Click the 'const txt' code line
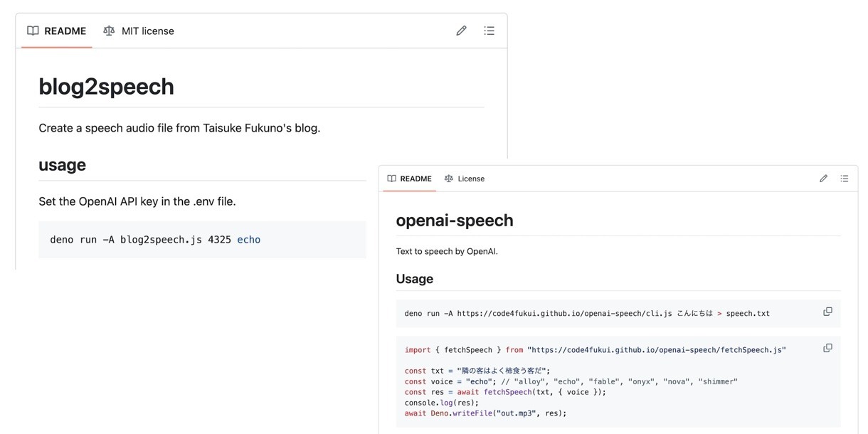 point(477,371)
